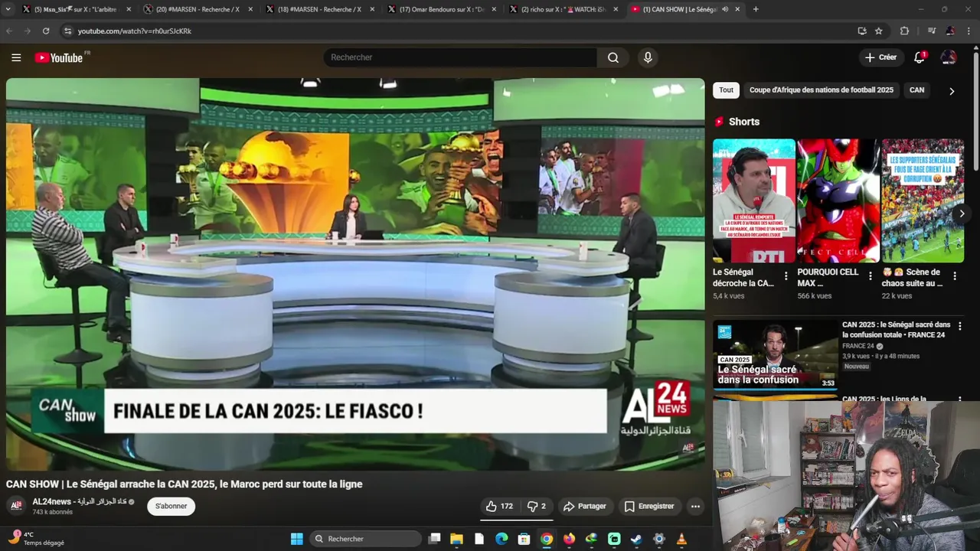
Task: Click the Partager share button
Action: tap(585, 506)
